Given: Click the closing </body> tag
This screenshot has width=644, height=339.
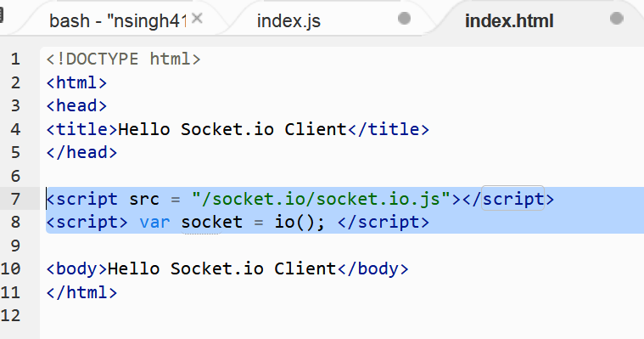Looking at the screenshot, I should tap(373, 269).
